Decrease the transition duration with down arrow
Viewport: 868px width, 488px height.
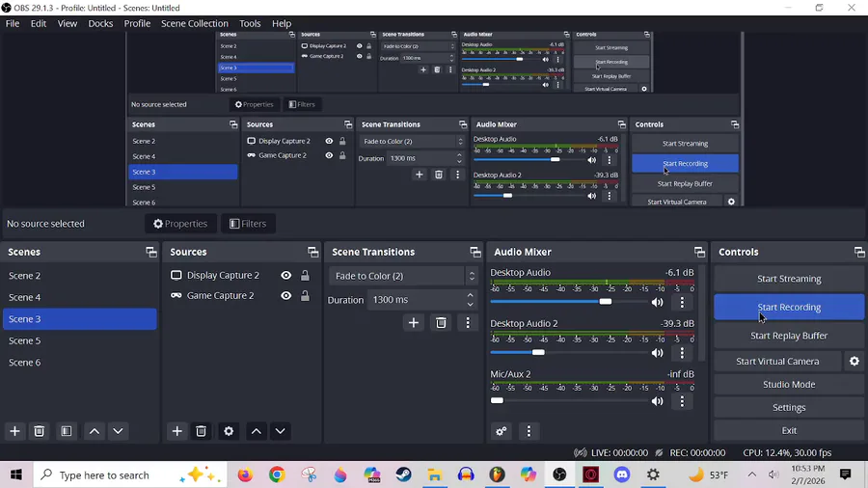tap(470, 305)
